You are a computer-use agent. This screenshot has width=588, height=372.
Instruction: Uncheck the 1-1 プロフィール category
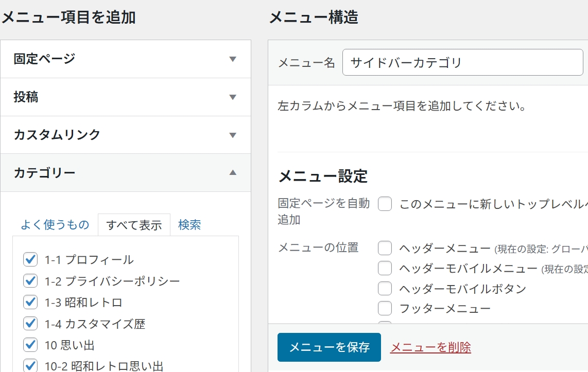point(30,260)
